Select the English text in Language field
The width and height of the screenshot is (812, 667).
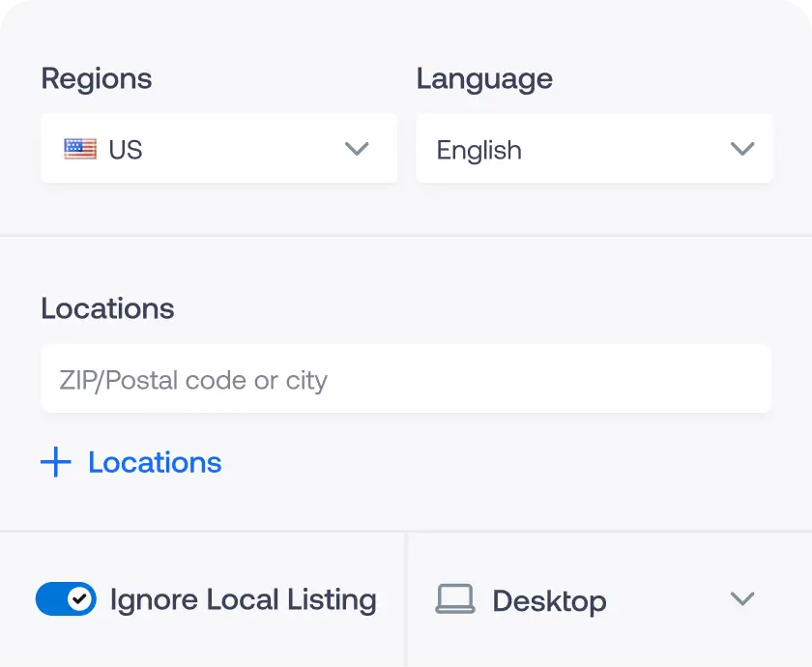478,150
